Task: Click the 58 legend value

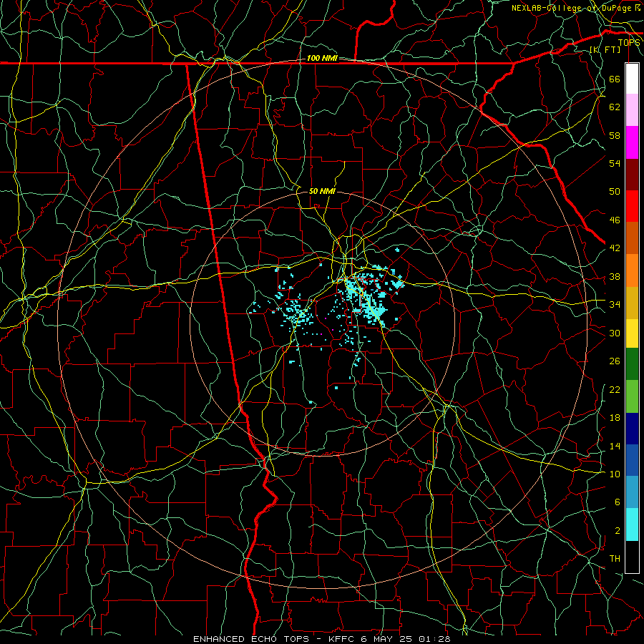Action: click(x=615, y=135)
